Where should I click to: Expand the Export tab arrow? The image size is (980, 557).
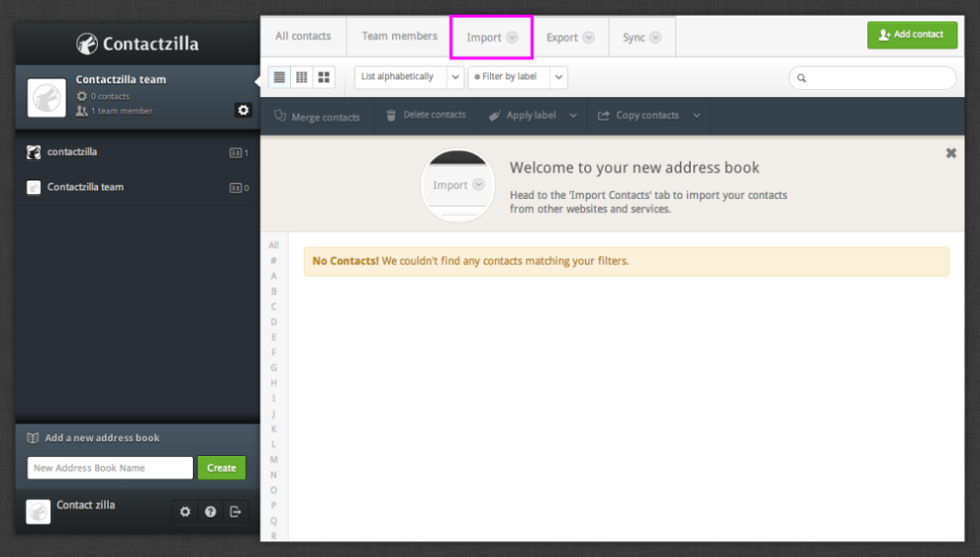[x=589, y=37]
